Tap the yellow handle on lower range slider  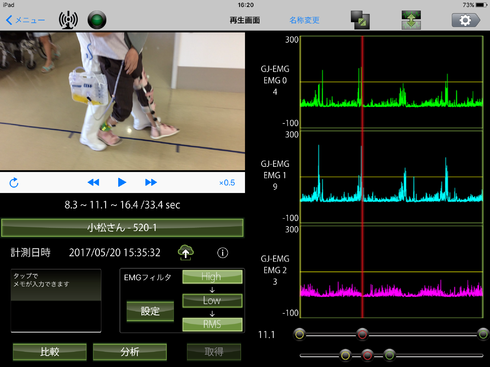coord(345,355)
